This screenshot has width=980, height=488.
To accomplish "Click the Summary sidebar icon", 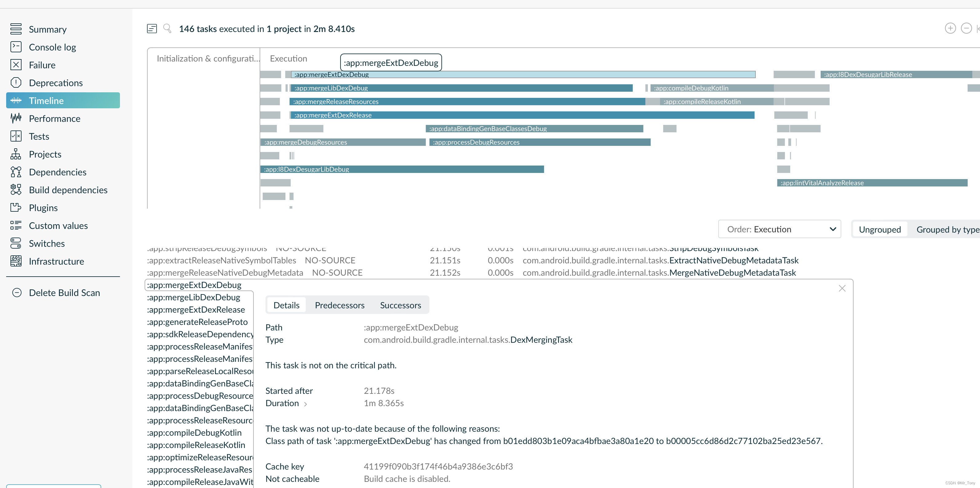I will (x=16, y=29).
